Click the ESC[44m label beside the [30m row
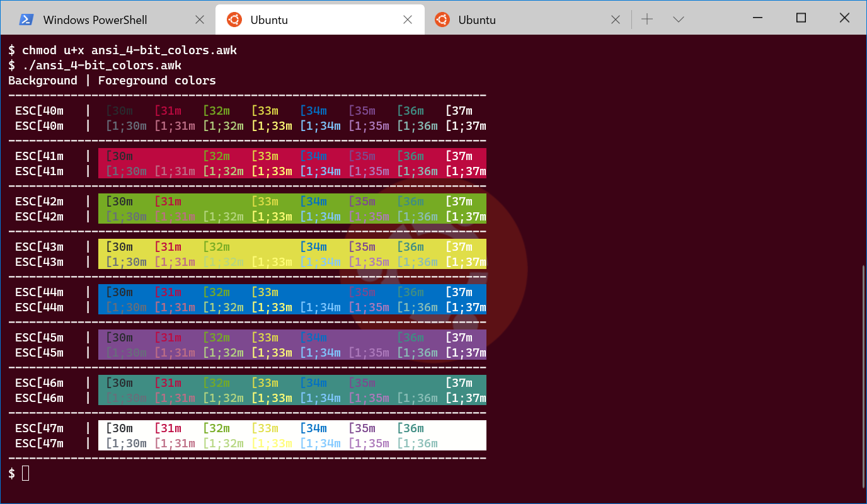The width and height of the screenshot is (867, 504). coord(39,292)
